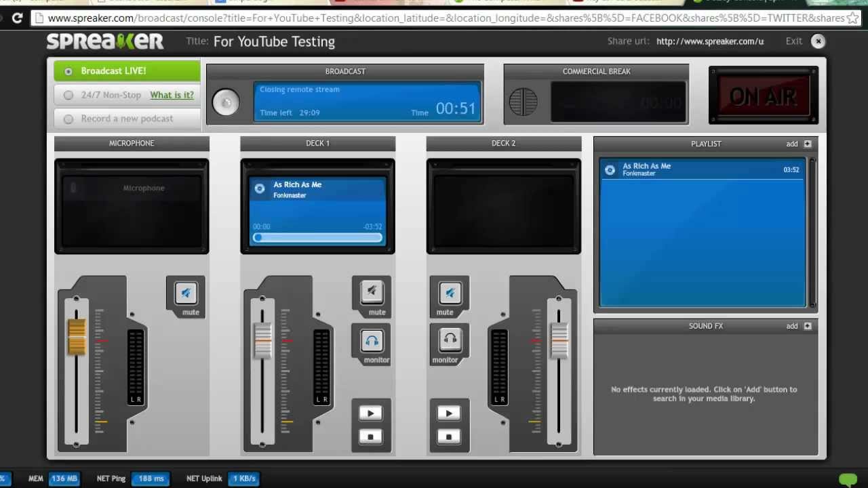868x488 pixels.
Task: Click the playlist track duration 03:52
Action: click(x=791, y=170)
